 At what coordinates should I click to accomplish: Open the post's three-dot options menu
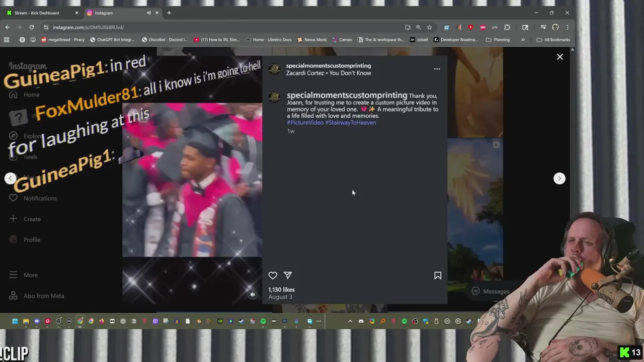point(437,69)
